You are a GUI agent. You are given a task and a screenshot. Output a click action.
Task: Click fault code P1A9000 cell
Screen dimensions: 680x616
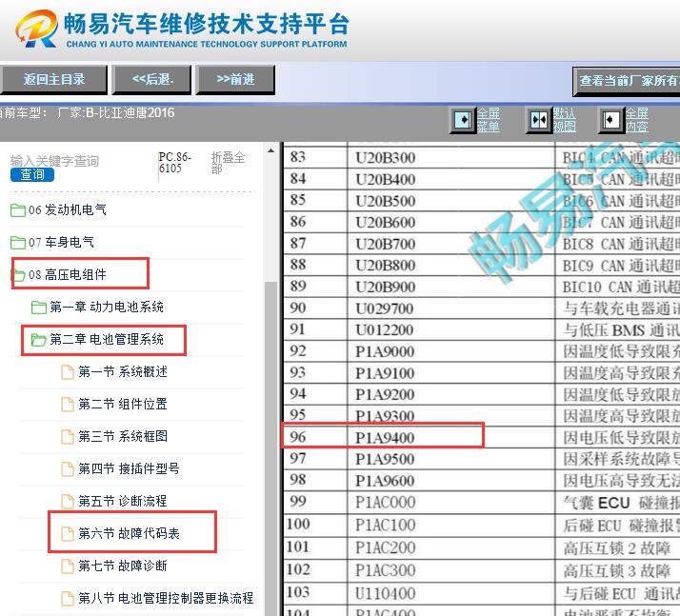(x=451, y=351)
